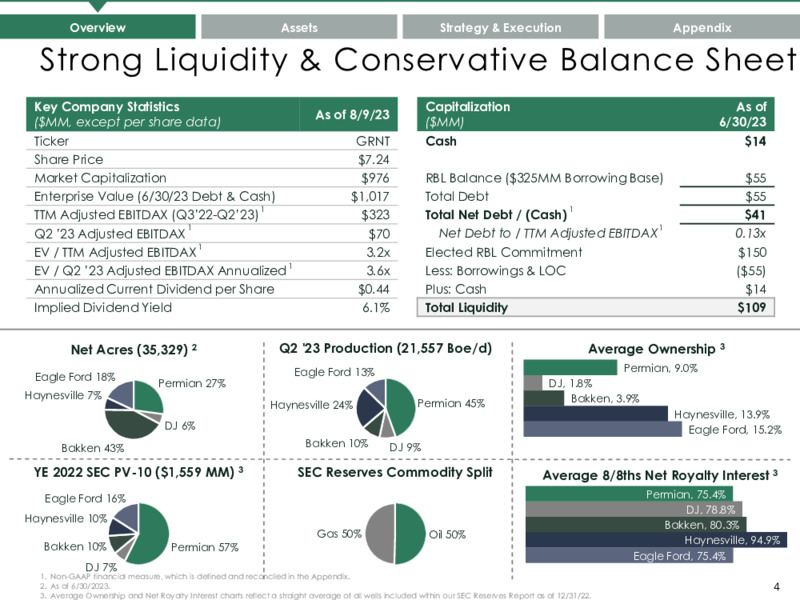Select the Plus: Cash row label
Screen dimensions: 800x600
point(456,289)
